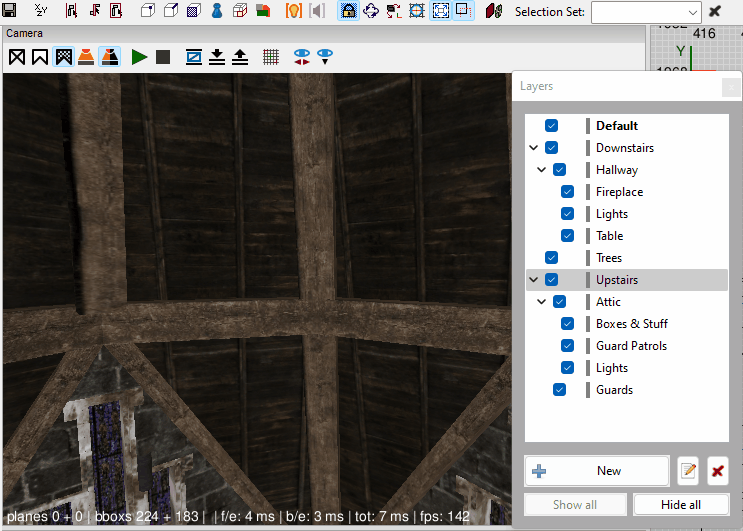Select the group parts wireframe cube icon

(240, 10)
